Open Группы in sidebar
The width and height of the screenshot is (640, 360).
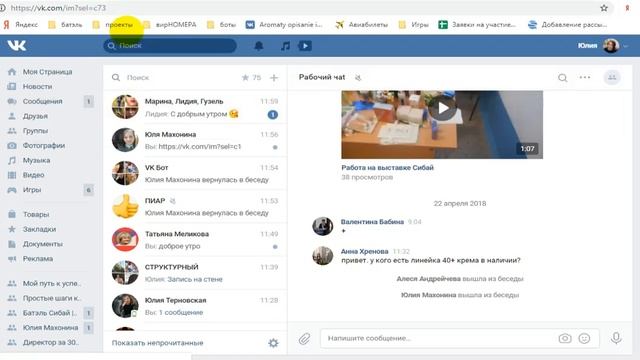35,131
